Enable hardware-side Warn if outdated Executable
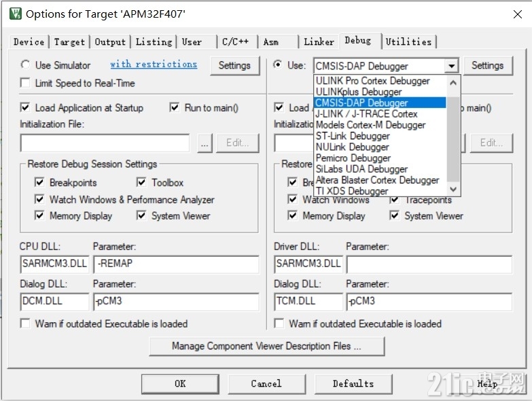 click(279, 324)
